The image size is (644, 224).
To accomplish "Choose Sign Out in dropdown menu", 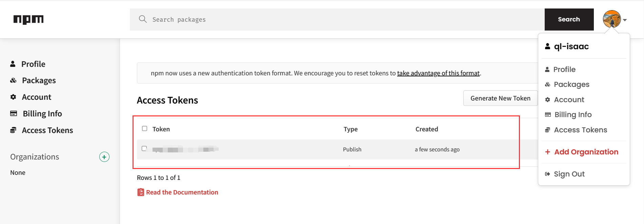I will (569, 174).
